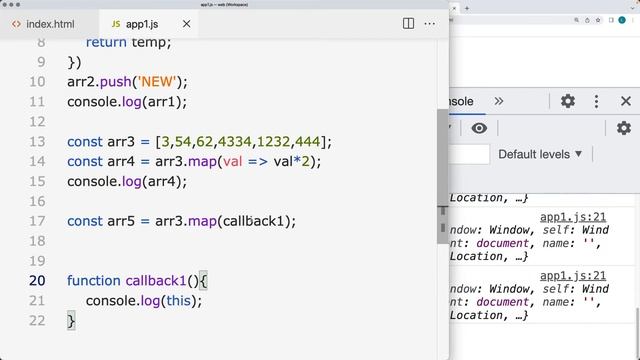Click the HTML file icon on index.html tab
The width and height of the screenshot is (640, 360).
(16, 24)
